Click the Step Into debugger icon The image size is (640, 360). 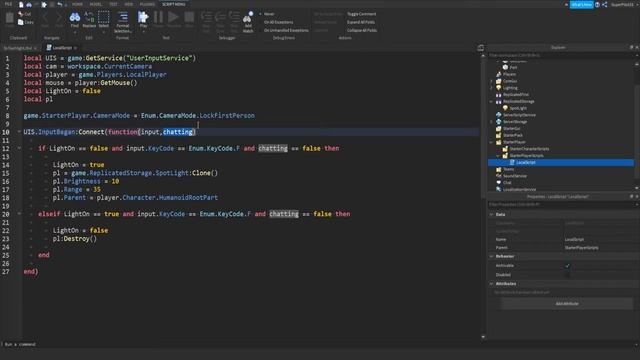[207, 17]
